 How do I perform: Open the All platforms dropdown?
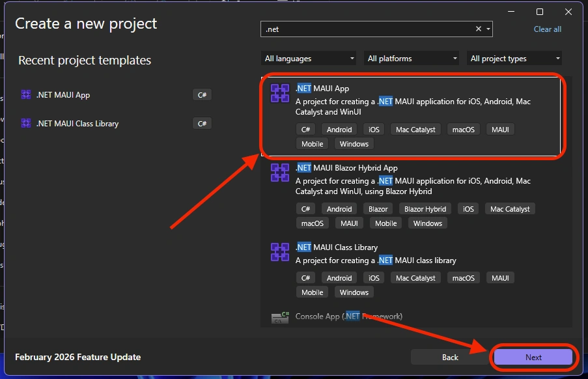click(x=412, y=59)
